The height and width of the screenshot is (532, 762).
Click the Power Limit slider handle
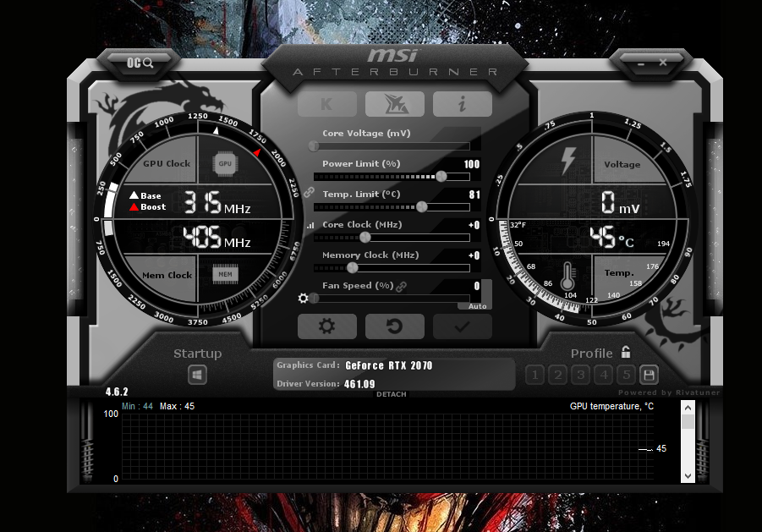pyautogui.click(x=441, y=177)
